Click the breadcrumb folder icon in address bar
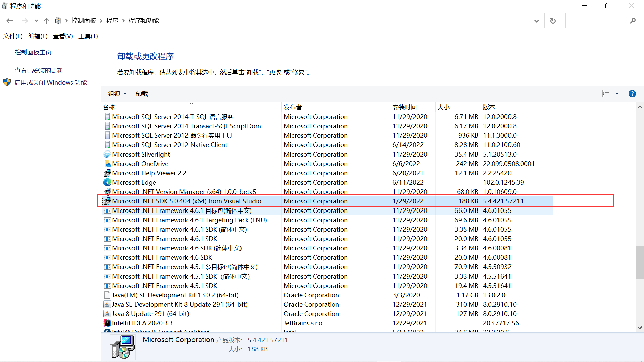Image resolution: width=644 pixels, height=362 pixels. (58, 21)
